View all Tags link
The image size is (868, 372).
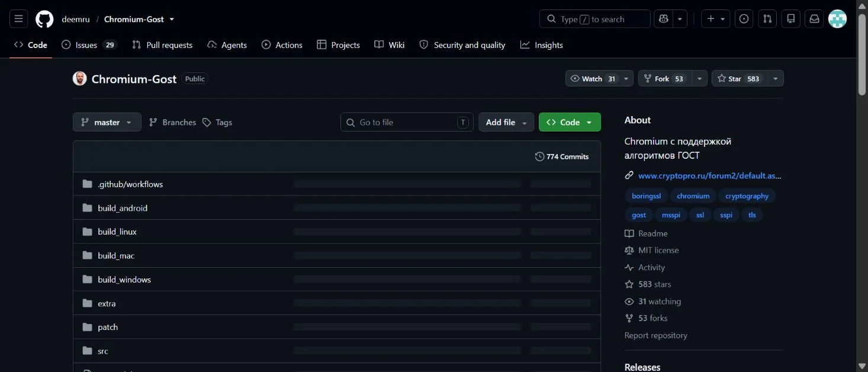click(217, 122)
